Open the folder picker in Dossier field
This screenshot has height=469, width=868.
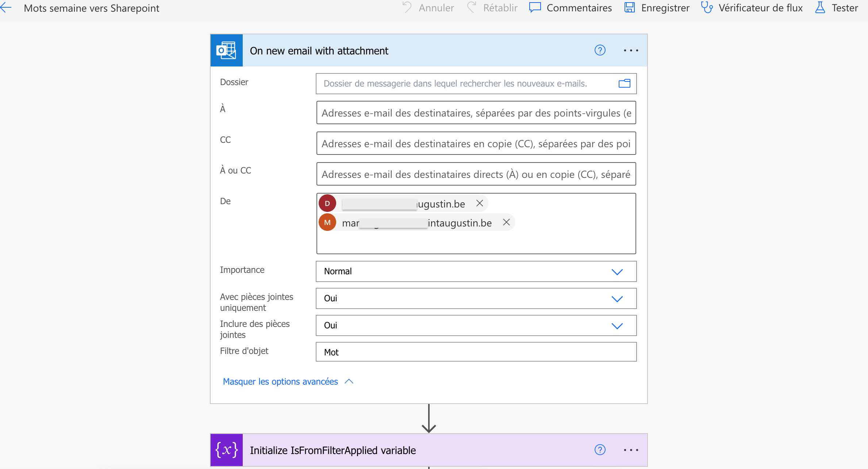point(624,84)
